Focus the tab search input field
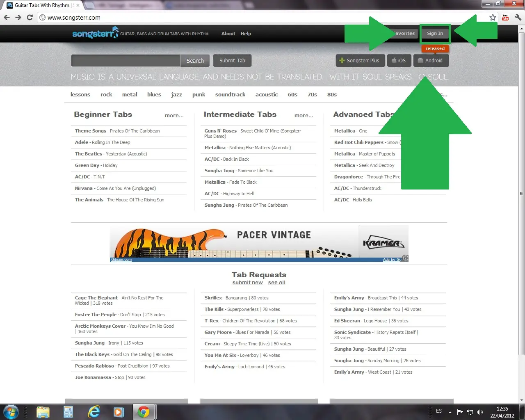 (x=126, y=61)
